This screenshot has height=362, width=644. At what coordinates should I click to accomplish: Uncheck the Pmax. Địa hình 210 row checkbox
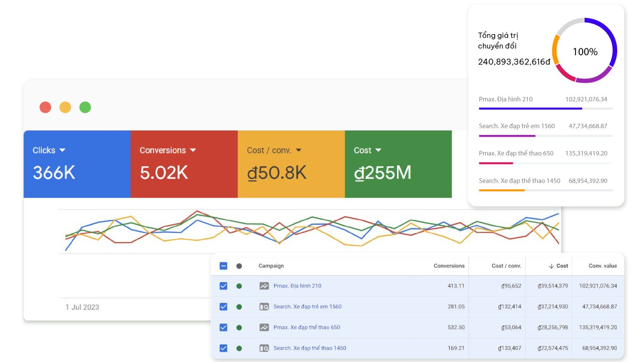[223, 286]
